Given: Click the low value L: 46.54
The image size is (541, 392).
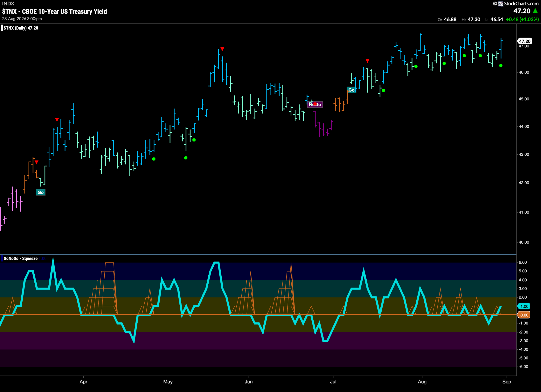Looking at the screenshot, I should (494, 19).
